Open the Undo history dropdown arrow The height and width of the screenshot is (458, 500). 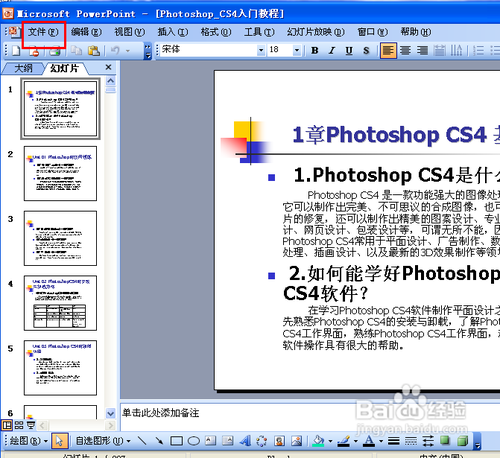pos(128,51)
